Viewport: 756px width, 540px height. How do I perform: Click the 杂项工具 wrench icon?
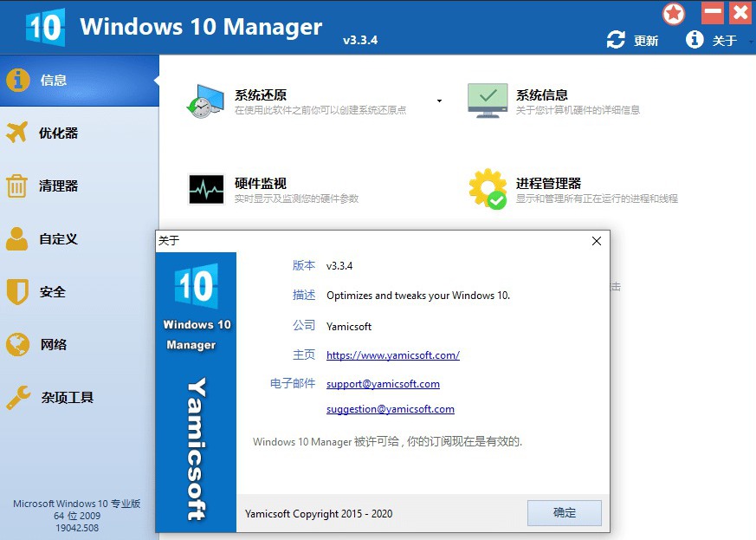point(18,397)
